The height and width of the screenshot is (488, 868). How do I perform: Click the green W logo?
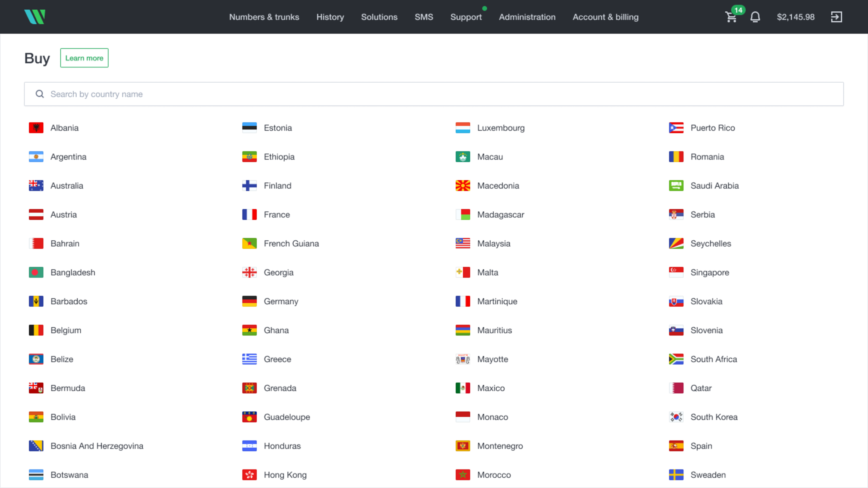pyautogui.click(x=35, y=17)
